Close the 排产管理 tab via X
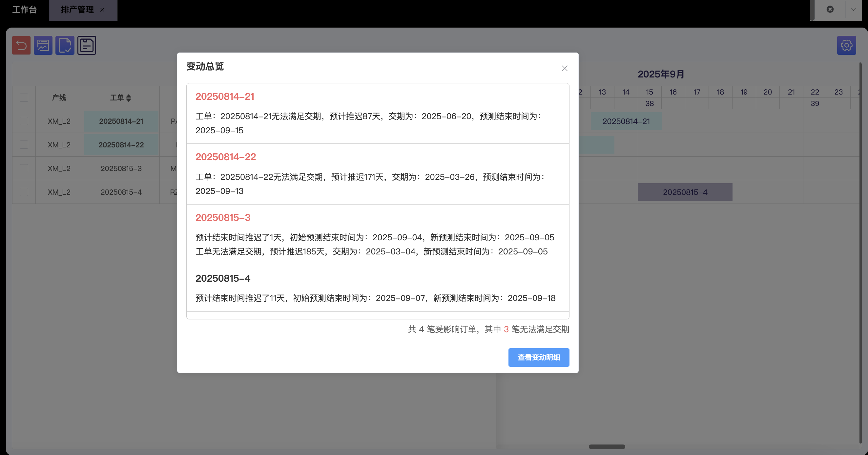Image resolution: width=868 pixels, height=455 pixels. coord(102,10)
